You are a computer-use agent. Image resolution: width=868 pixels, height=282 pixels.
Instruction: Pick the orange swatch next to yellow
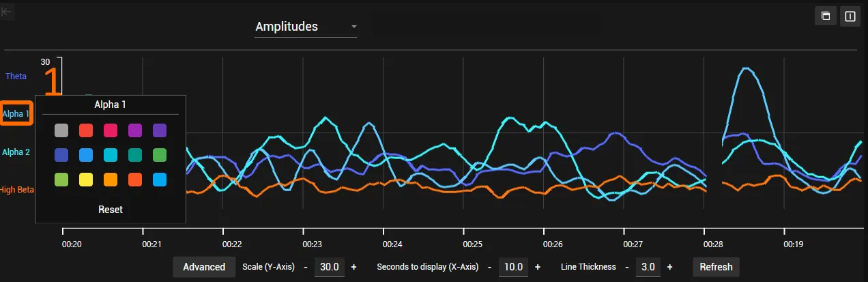[x=111, y=180]
